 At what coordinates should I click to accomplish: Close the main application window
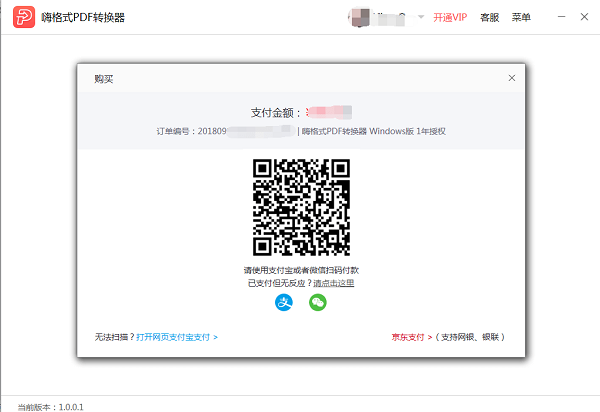(584, 17)
